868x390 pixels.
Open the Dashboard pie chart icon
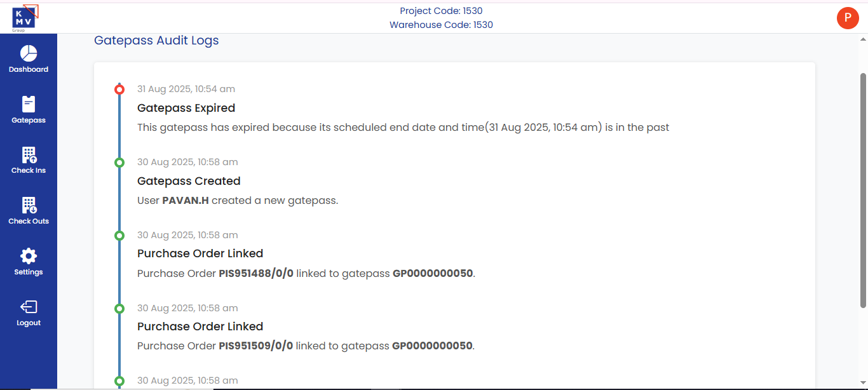[29, 53]
